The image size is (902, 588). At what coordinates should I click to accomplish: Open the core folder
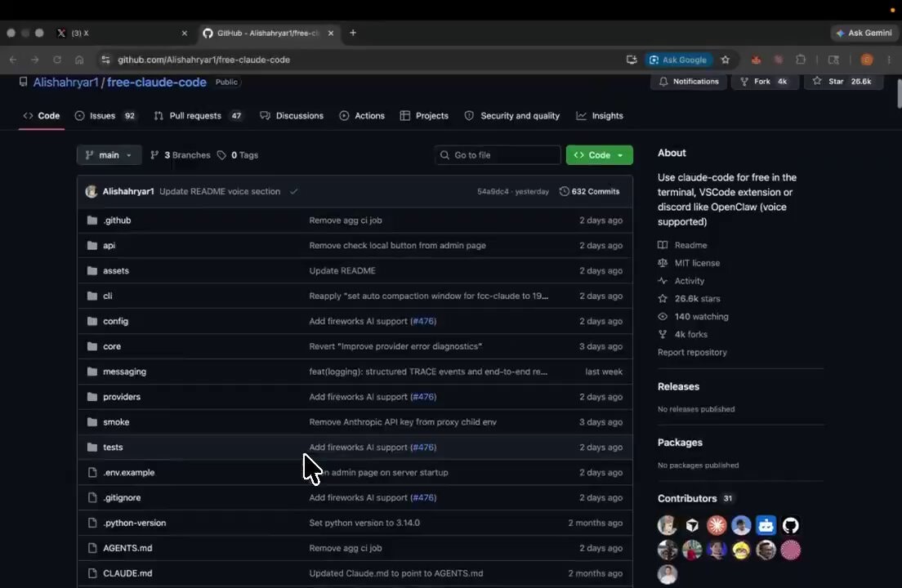(112, 346)
